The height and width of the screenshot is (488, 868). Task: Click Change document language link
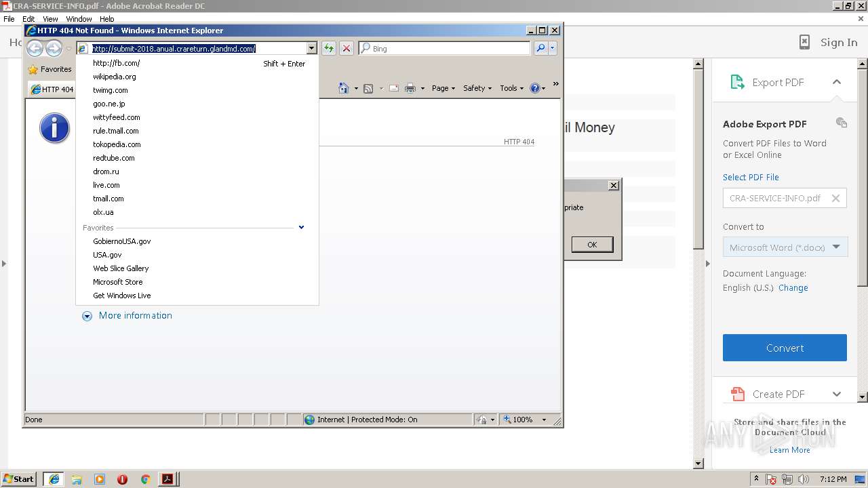pos(793,287)
